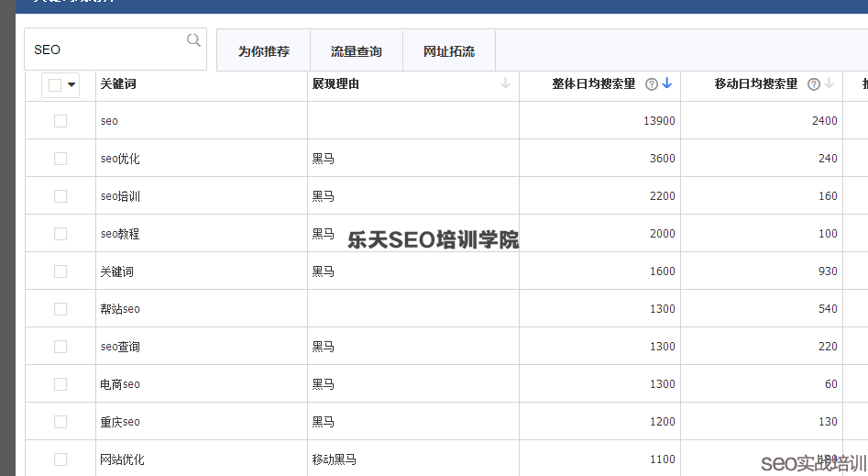Switch to 流量查询 tab
The height and width of the screenshot is (476, 868).
[357, 51]
